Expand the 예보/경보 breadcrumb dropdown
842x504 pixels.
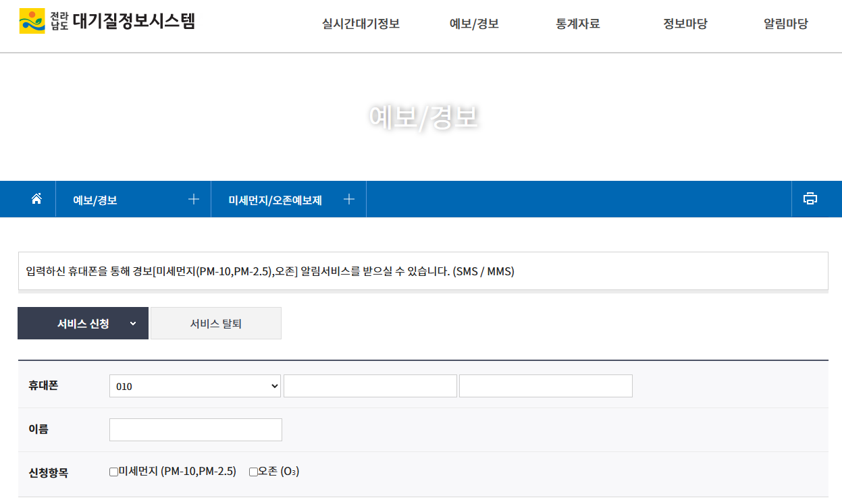(194, 198)
